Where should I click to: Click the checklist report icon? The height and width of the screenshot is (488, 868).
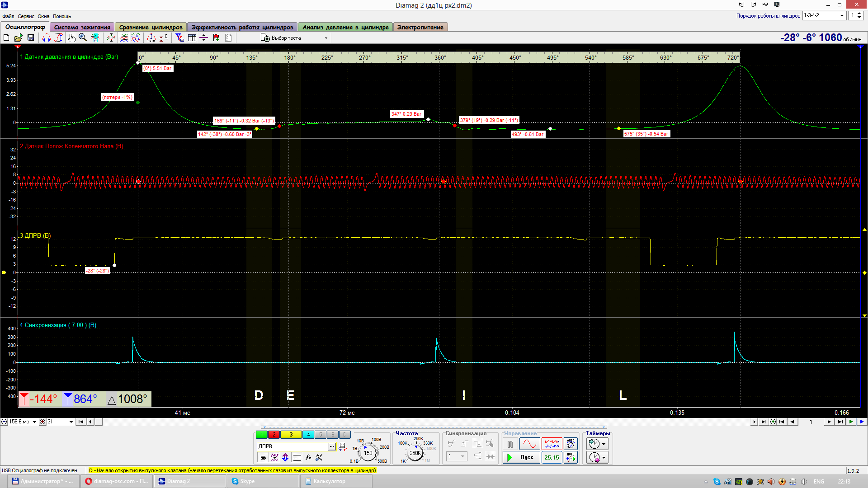(228, 38)
